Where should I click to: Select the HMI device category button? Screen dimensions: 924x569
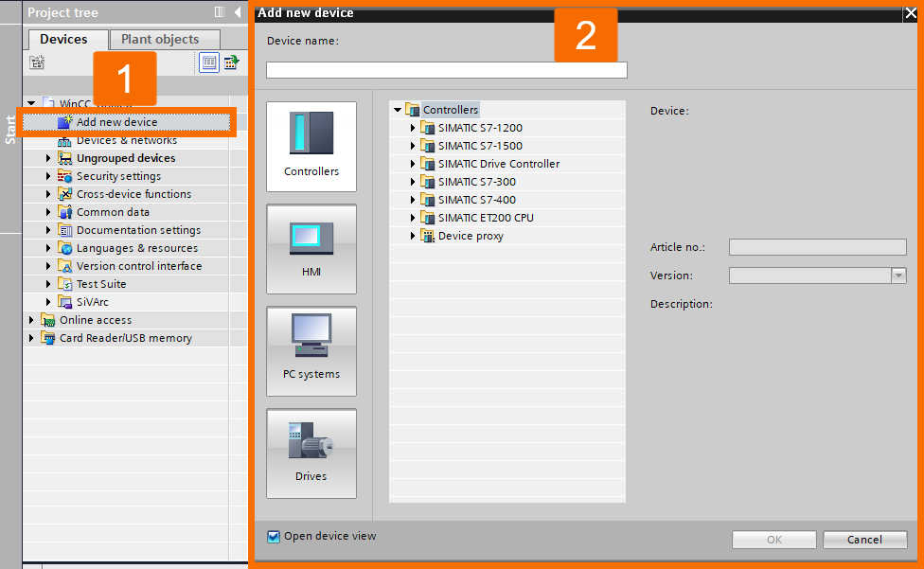[x=311, y=249]
